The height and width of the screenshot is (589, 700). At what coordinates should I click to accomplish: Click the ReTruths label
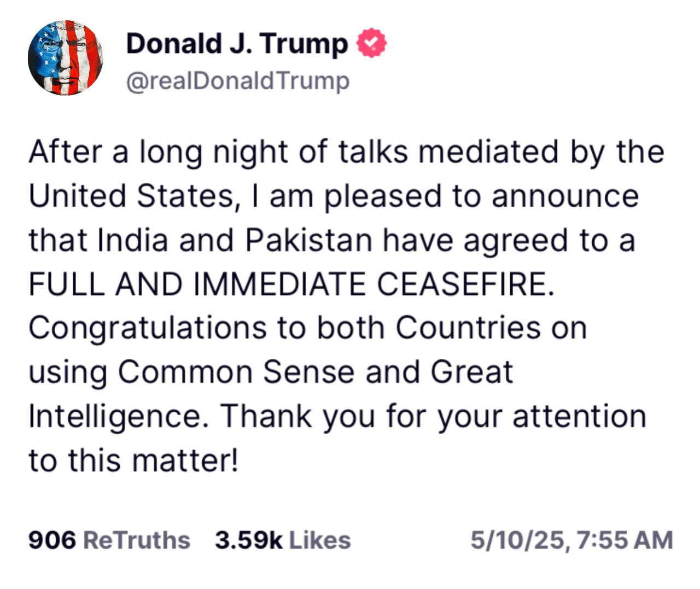(137, 540)
